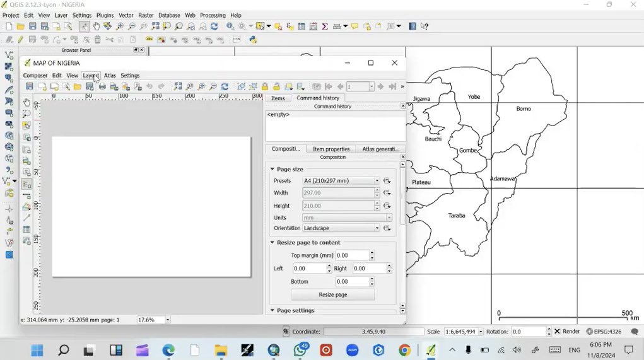644x360 pixels.
Task: Open the Processing menu in QGIS
Action: tap(213, 15)
